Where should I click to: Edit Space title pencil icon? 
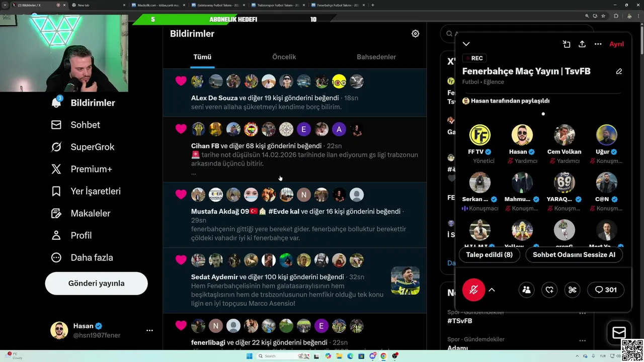point(619,71)
